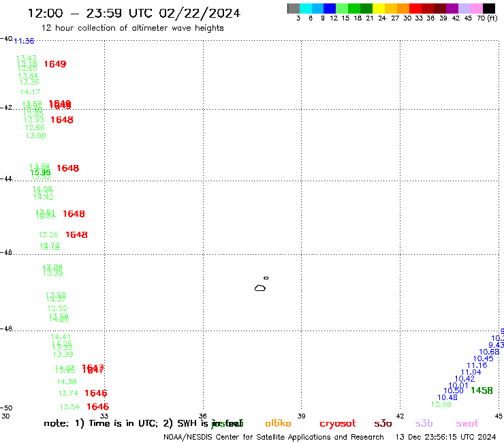Click the dark red 's3a' legend label
This screenshot has height=443, width=504.
coord(383,423)
